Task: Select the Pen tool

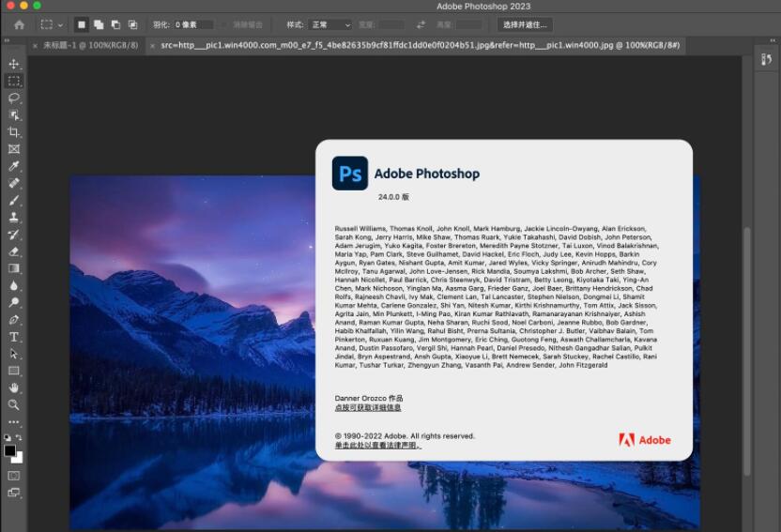Action: tap(14, 320)
